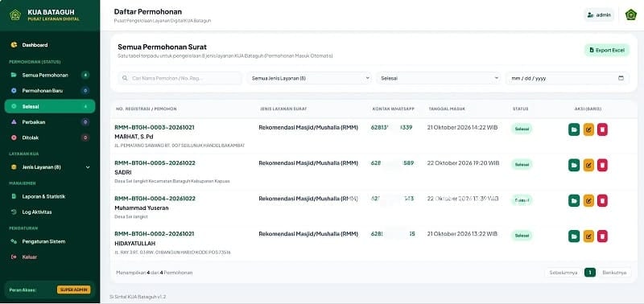Delete the MARHAT, S.Pd request
644x304 pixels.
(x=602, y=129)
